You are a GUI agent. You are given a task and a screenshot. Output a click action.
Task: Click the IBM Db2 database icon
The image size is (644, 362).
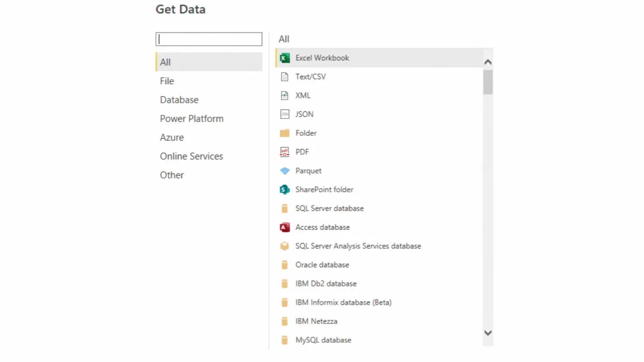click(x=284, y=284)
